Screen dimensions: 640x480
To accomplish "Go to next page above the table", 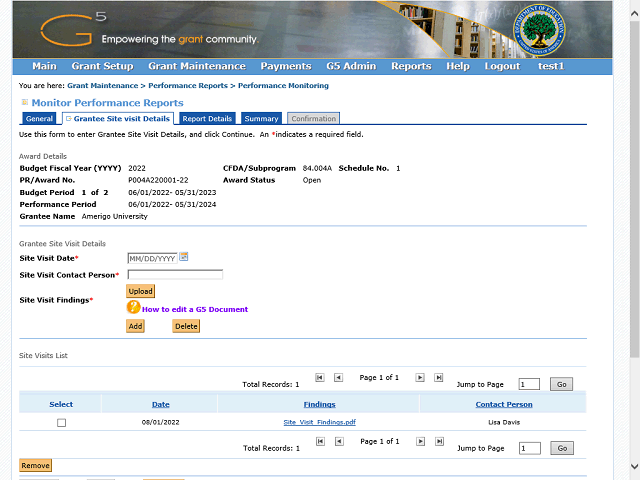I will (x=420, y=378).
